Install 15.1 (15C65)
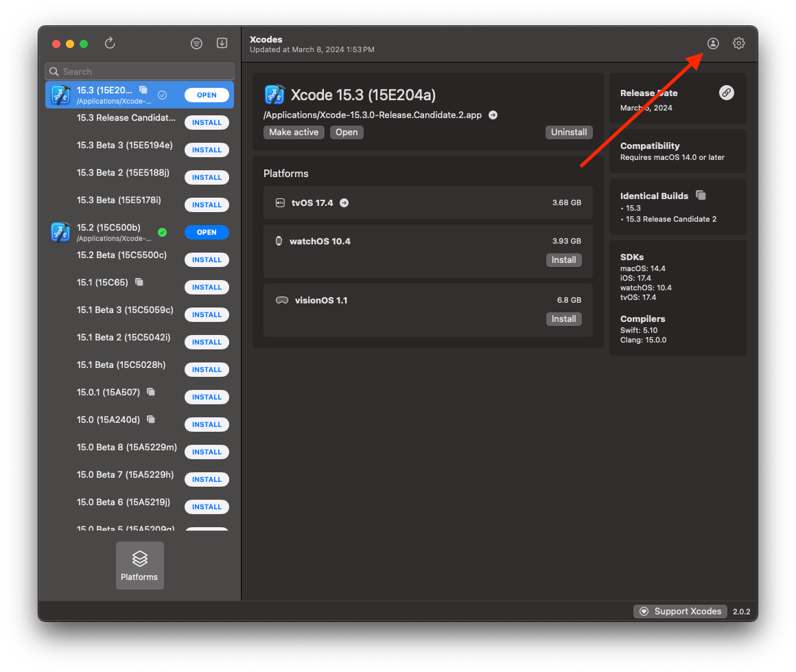This screenshot has width=796, height=672. tap(207, 287)
